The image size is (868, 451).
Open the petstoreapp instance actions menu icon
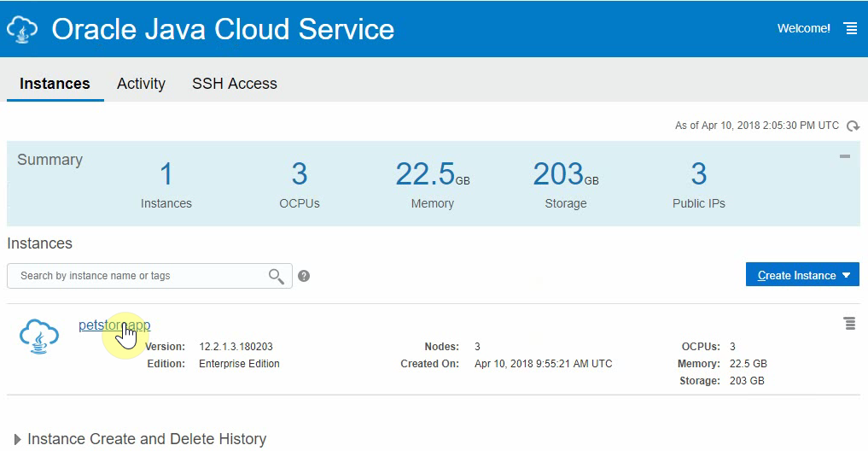click(x=850, y=324)
